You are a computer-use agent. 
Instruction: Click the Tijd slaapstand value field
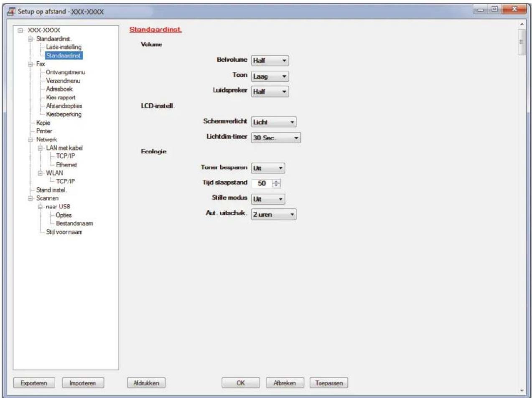pyautogui.click(x=262, y=183)
